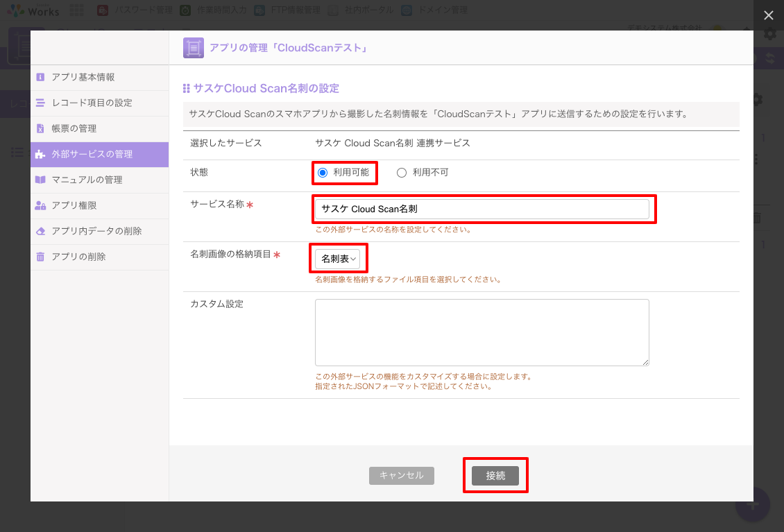784x532 pixels.
Task: Click the サービス名称 text field
Action: [482, 209]
